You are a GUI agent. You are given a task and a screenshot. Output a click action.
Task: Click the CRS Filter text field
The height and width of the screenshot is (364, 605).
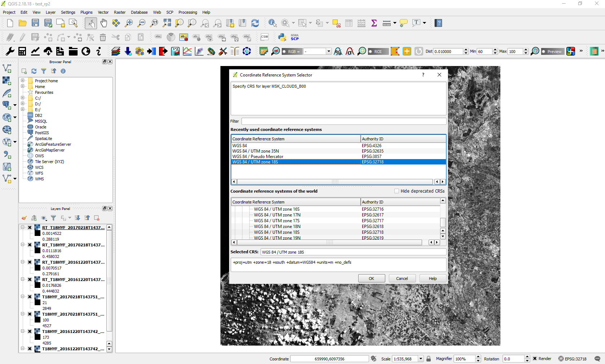pyautogui.click(x=343, y=121)
